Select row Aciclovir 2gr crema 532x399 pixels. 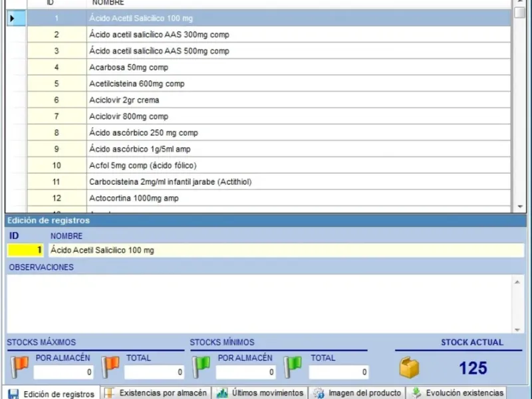click(x=299, y=100)
